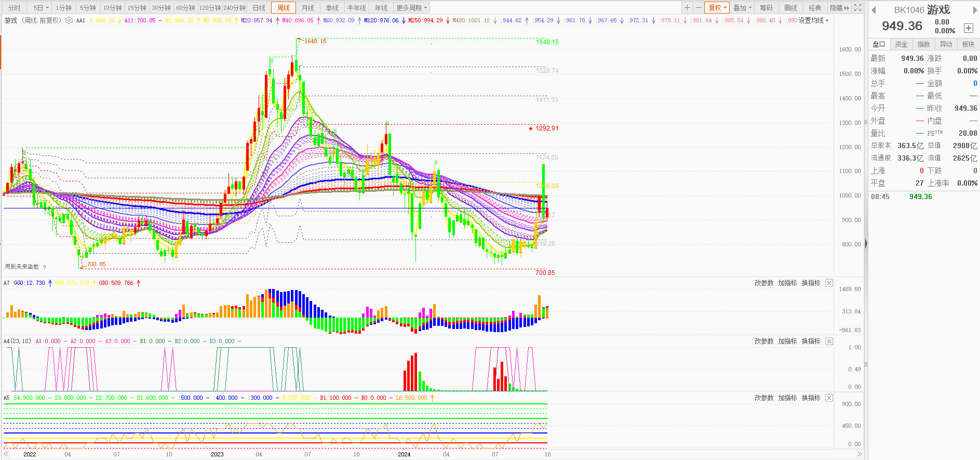
Task: Collapse the right side panel handle
Action: point(866,244)
